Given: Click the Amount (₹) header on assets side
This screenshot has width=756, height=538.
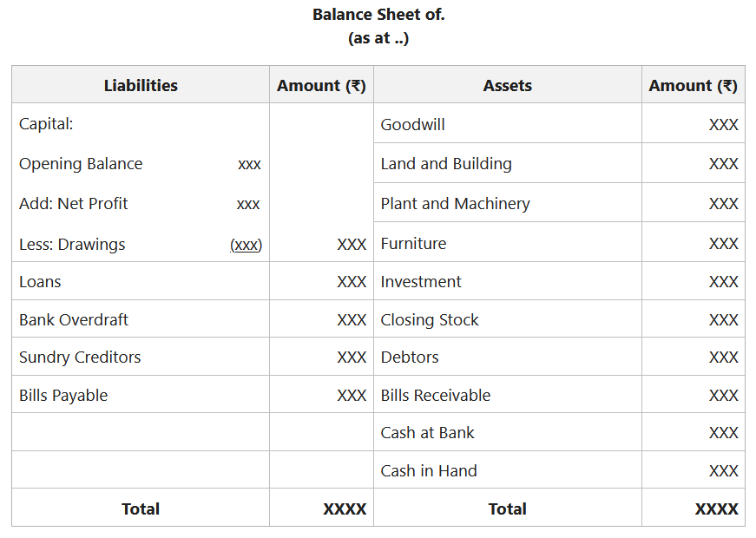Looking at the screenshot, I should (x=692, y=85).
